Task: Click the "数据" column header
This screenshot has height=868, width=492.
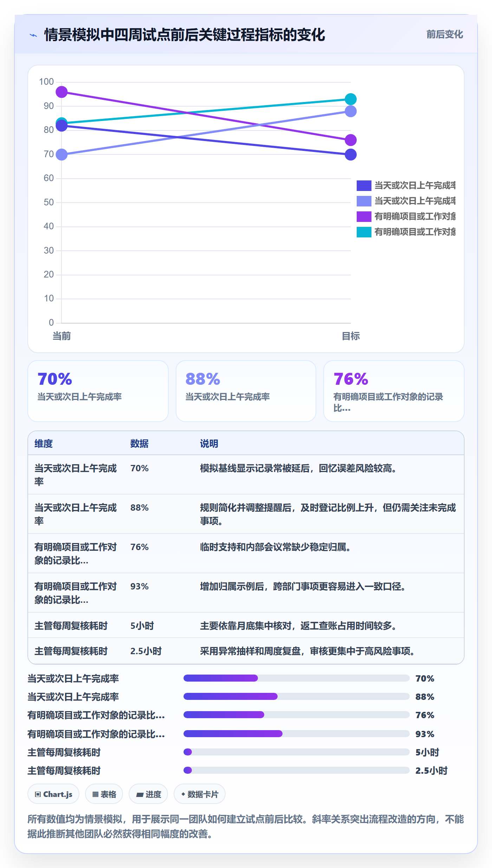Action: [140, 443]
